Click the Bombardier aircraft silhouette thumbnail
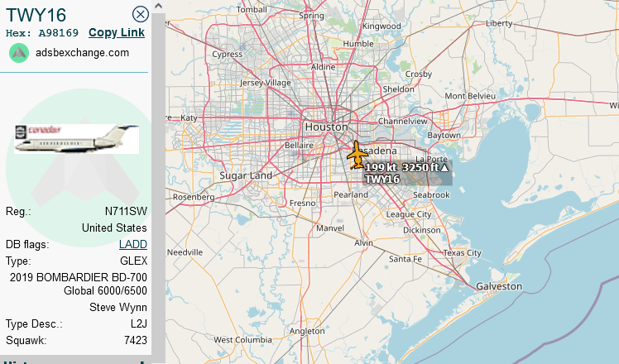 [77, 139]
